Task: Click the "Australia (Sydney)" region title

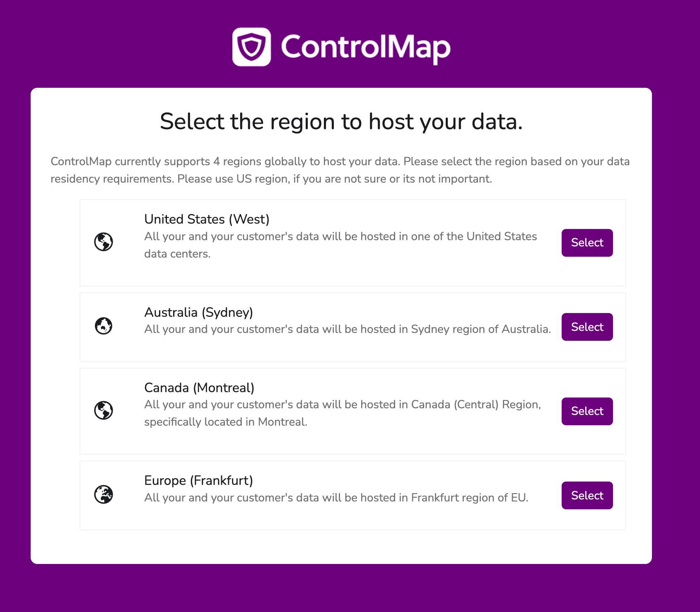Action: tap(198, 312)
